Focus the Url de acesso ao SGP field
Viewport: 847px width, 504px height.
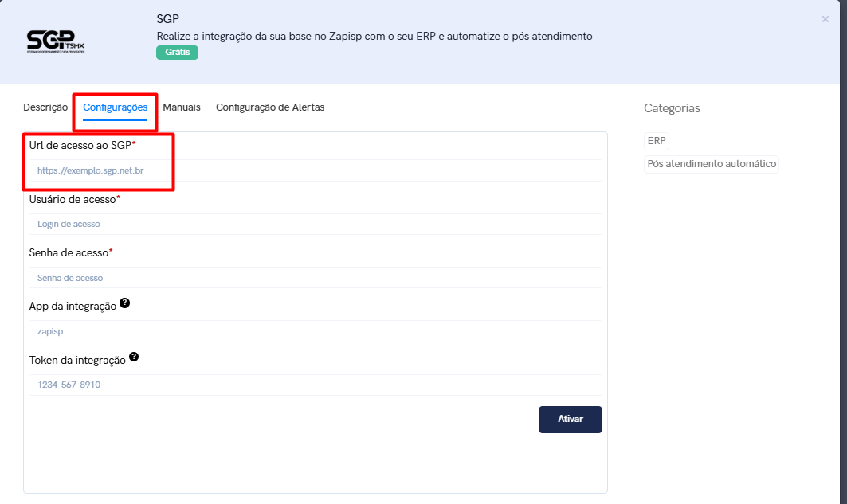315,170
